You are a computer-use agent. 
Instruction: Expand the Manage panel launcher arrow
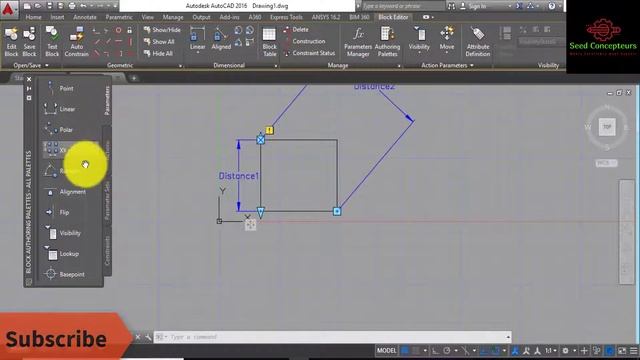click(x=399, y=66)
